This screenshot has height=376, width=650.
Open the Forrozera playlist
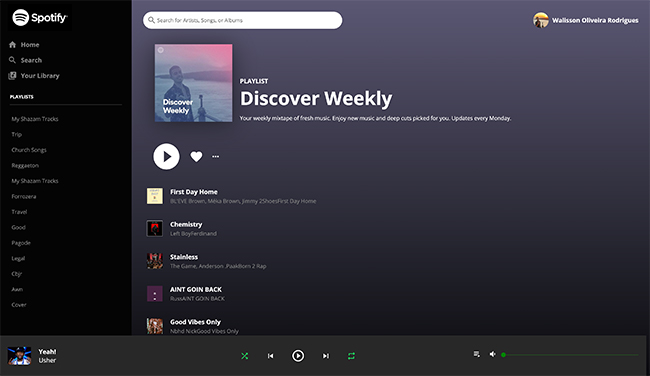tap(24, 196)
